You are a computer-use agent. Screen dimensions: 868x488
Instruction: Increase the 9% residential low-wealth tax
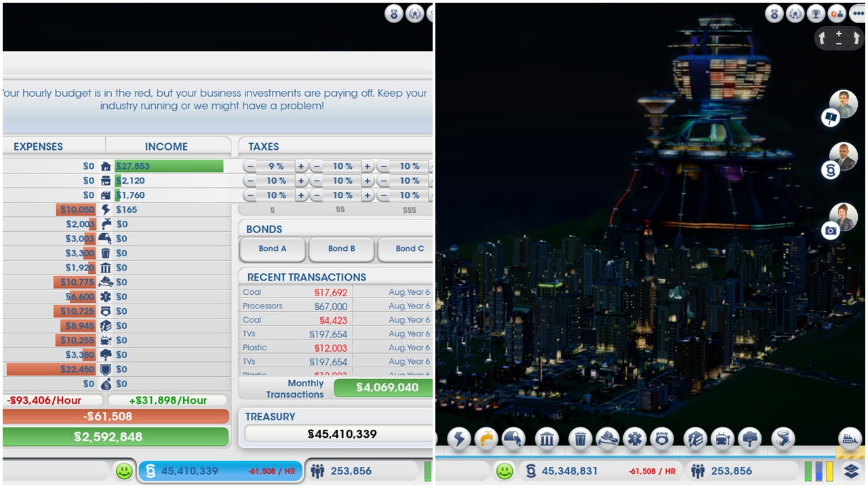click(301, 167)
